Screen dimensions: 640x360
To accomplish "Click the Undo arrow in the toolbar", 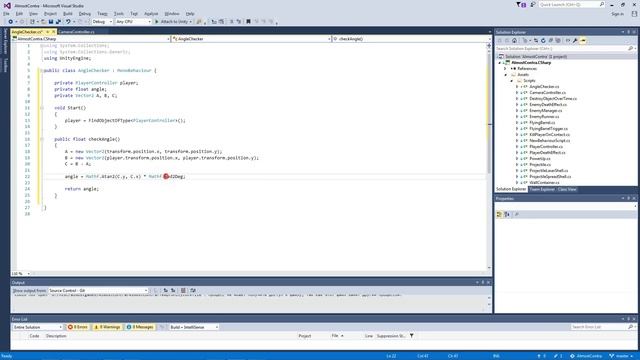I will coord(68,22).
